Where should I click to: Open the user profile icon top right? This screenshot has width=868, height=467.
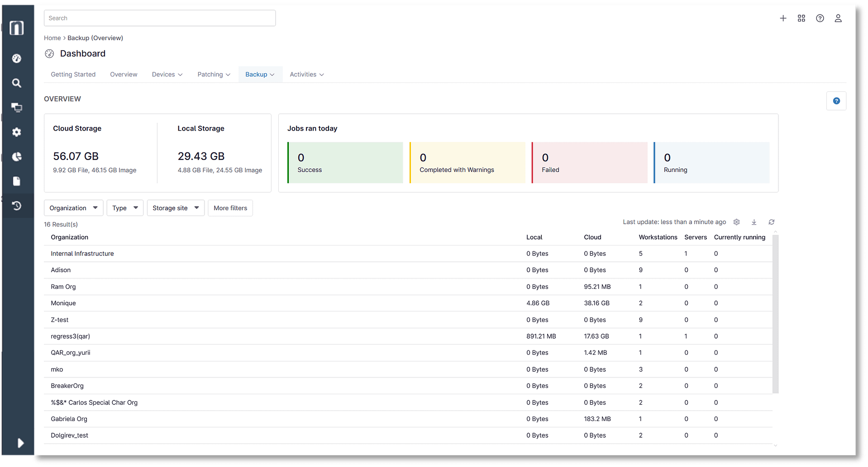point(838,18)
